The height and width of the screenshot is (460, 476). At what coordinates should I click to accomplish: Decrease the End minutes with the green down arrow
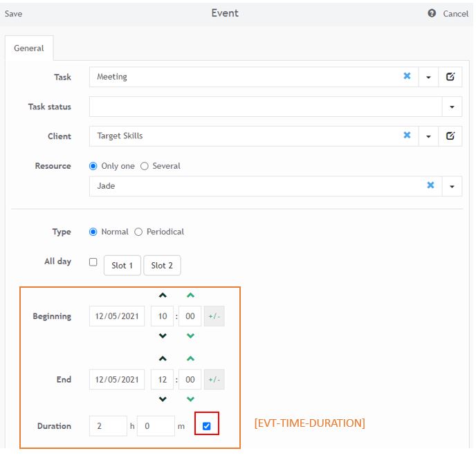pyautogui.click(x=191, y=399)
